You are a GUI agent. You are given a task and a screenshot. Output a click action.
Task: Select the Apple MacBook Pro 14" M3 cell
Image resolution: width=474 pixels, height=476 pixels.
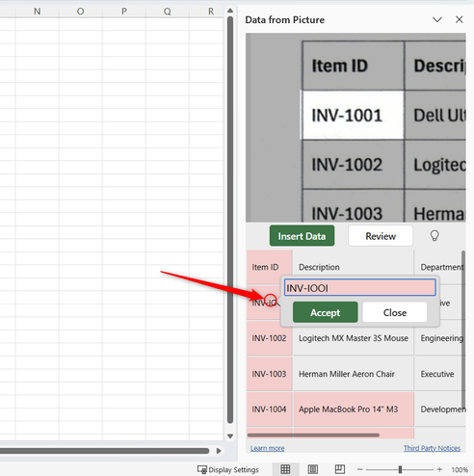[x=354, y=409]
